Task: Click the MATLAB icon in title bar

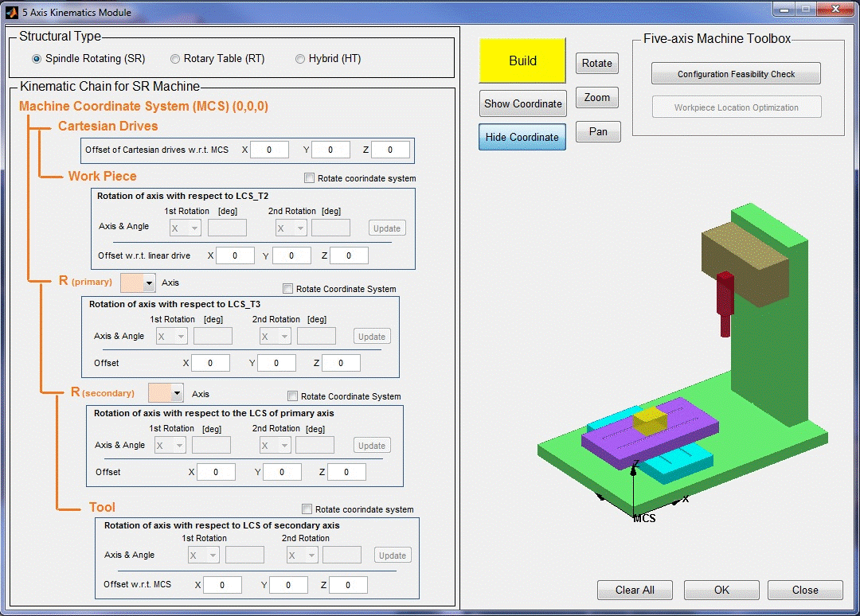Action: click(x=11, y=11)
